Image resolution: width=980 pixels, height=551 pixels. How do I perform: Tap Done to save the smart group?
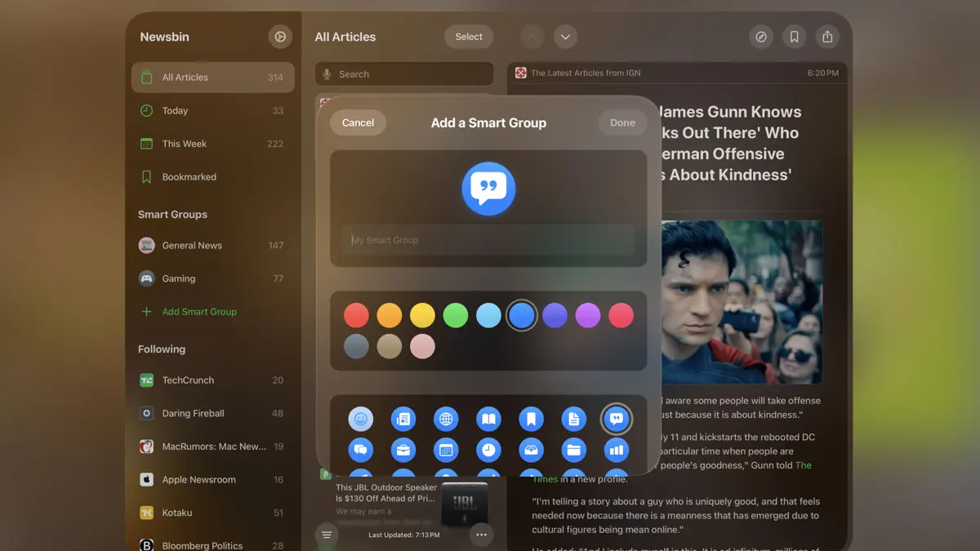point(622,122)
